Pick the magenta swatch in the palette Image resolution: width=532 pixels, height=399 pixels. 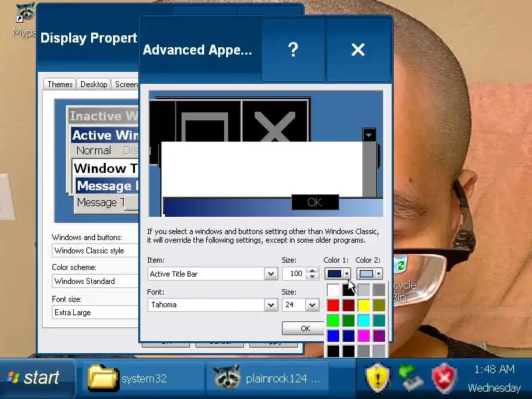click(x=364, y=336)
